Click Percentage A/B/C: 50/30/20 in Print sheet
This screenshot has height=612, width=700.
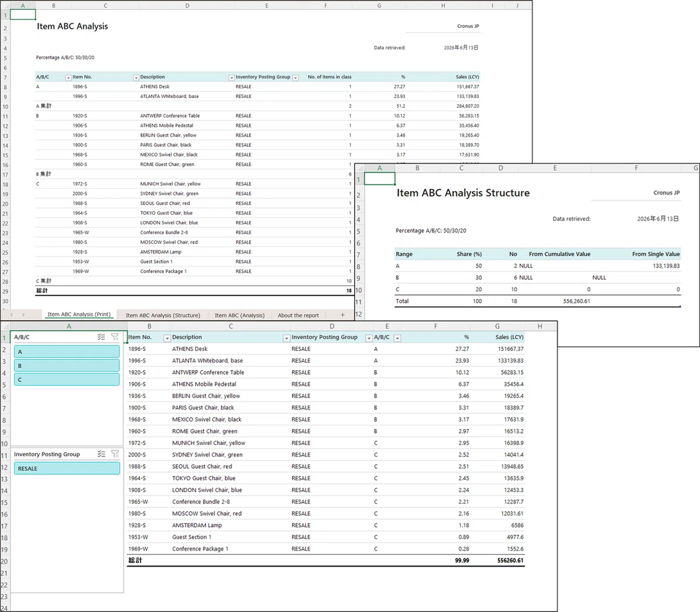click(65, 58)
